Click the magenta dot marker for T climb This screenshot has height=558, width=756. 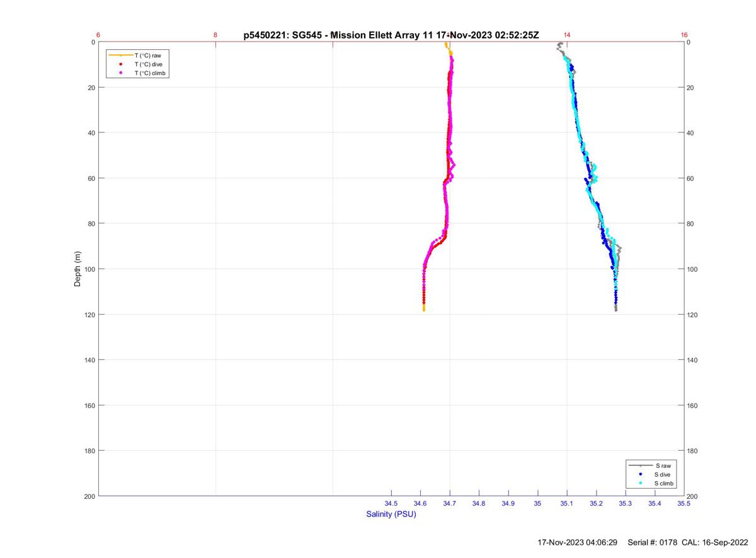(120, 73)
